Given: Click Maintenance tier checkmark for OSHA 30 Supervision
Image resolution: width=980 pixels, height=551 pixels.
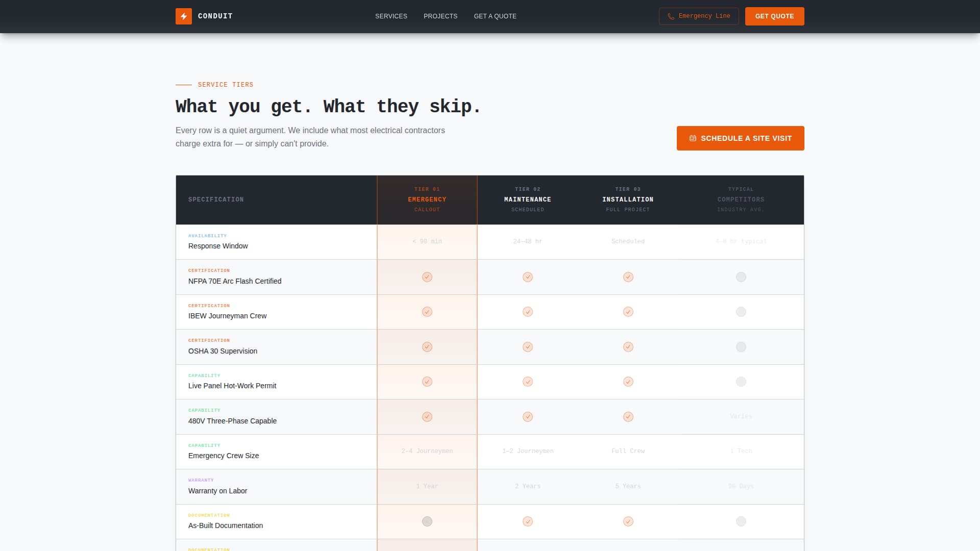Looking at the screenshot, I should (528, 347).
